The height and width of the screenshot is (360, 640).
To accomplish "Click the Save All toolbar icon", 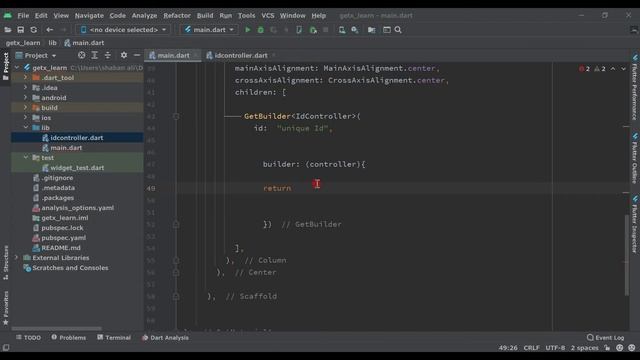I will coord(20,30).
